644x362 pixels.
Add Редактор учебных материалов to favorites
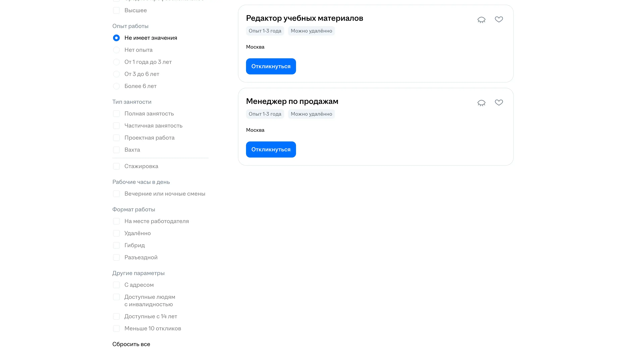coord(499,19)
